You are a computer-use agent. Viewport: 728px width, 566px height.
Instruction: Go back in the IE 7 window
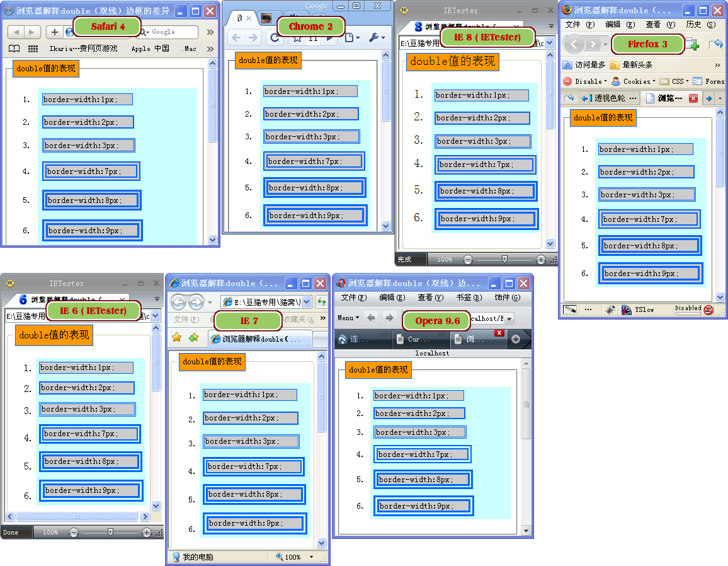pyautogui.click(x=179, y=302)
